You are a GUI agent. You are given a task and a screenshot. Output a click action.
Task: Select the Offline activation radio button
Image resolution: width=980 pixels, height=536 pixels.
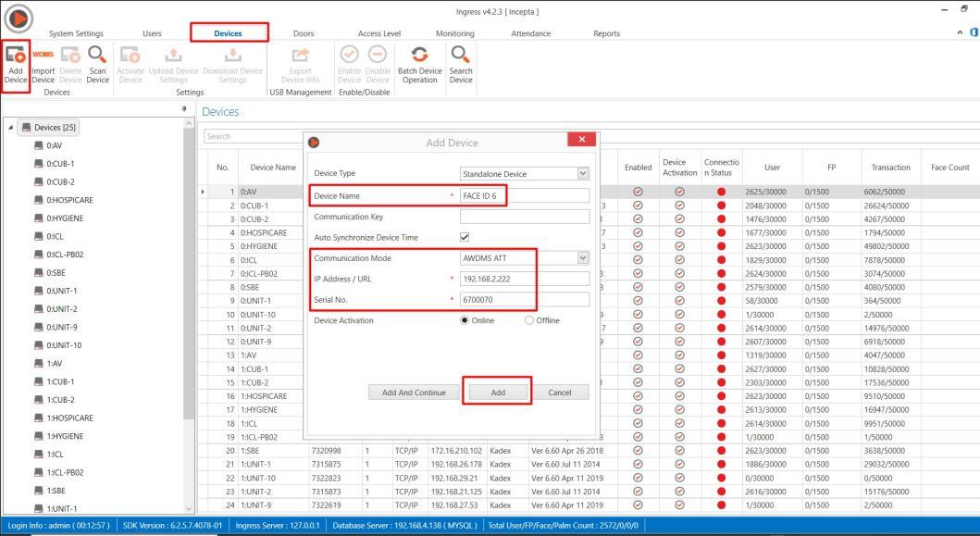tap(529, 320)
